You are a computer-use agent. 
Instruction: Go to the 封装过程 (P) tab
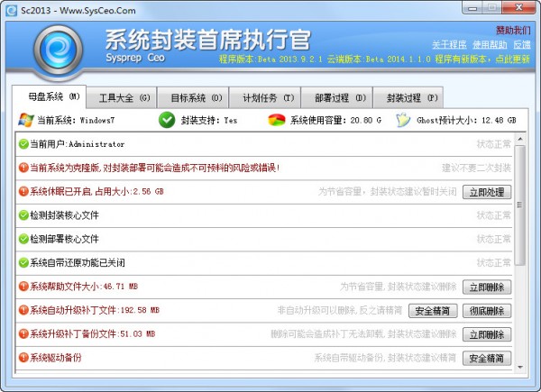411,97
